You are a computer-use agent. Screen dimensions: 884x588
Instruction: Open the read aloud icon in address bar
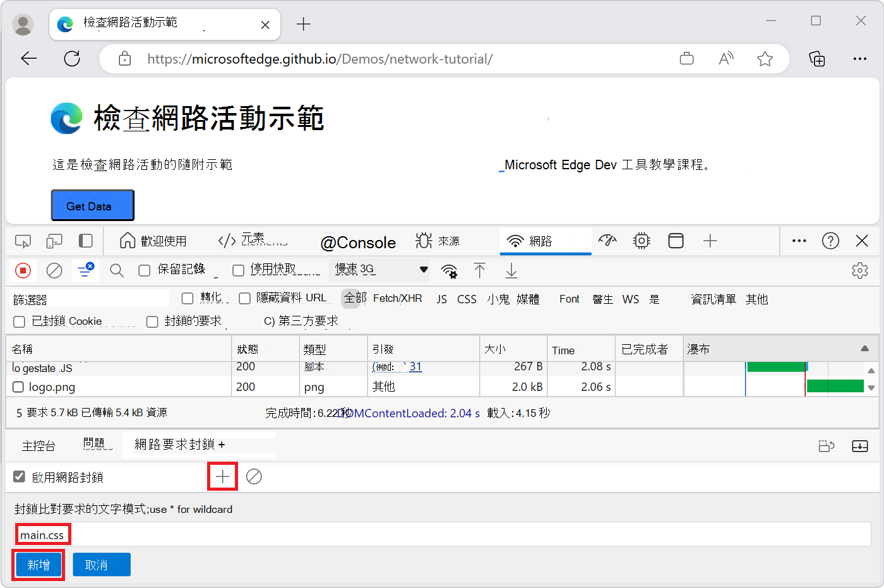tap(726, 59)
